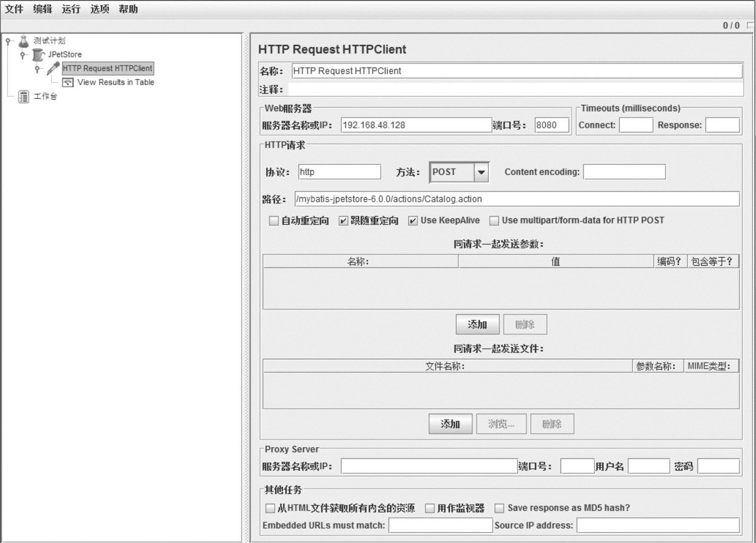Open the 运行 menu

click(x=71, y=9)
